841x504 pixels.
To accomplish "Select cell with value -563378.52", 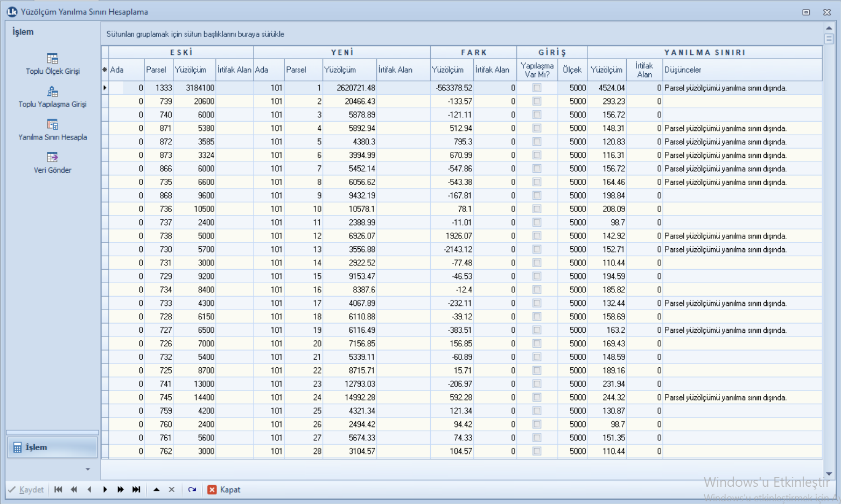I will (452, 88).
